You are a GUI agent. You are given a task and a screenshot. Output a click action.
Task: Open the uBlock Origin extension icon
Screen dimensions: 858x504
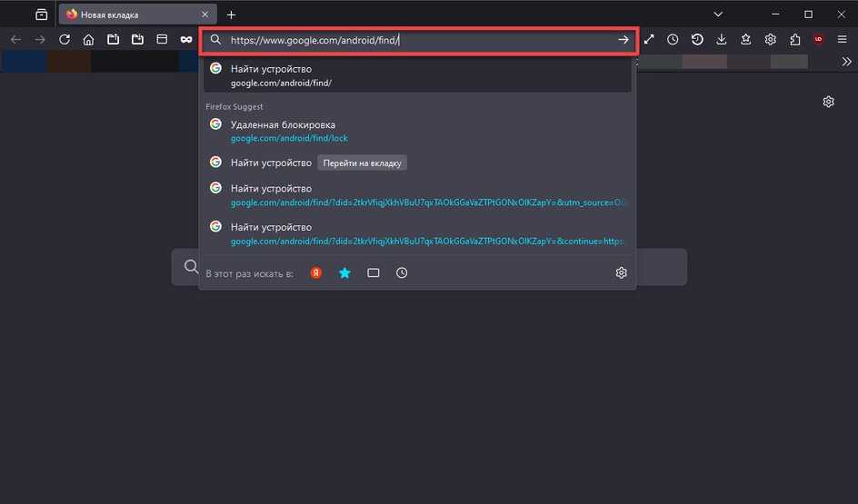[x=819, y=39]
